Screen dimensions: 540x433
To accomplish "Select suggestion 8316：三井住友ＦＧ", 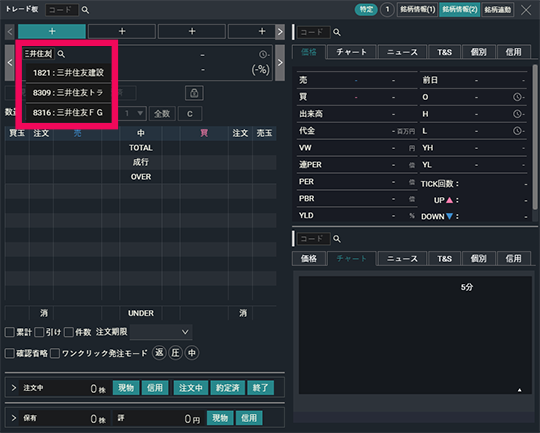I will [x=68, y=113].
